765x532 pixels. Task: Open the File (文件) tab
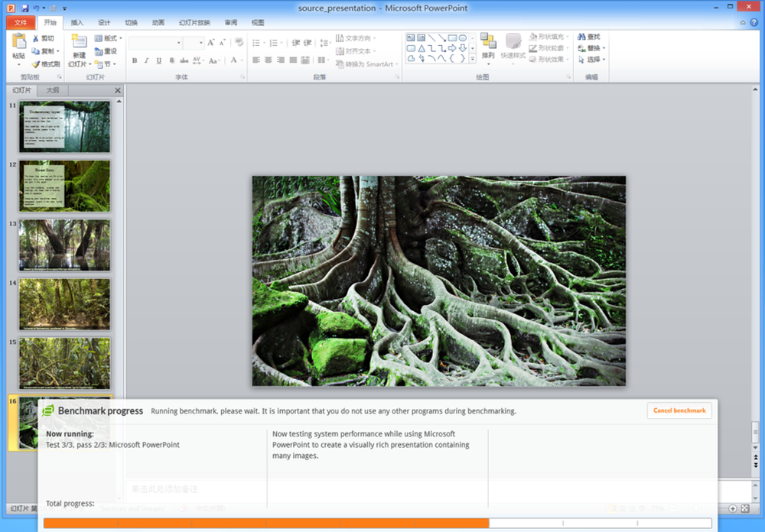pos(21,22)
